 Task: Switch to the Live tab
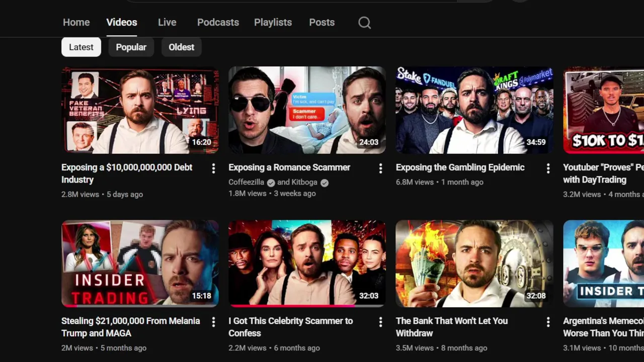pos(167,22)
